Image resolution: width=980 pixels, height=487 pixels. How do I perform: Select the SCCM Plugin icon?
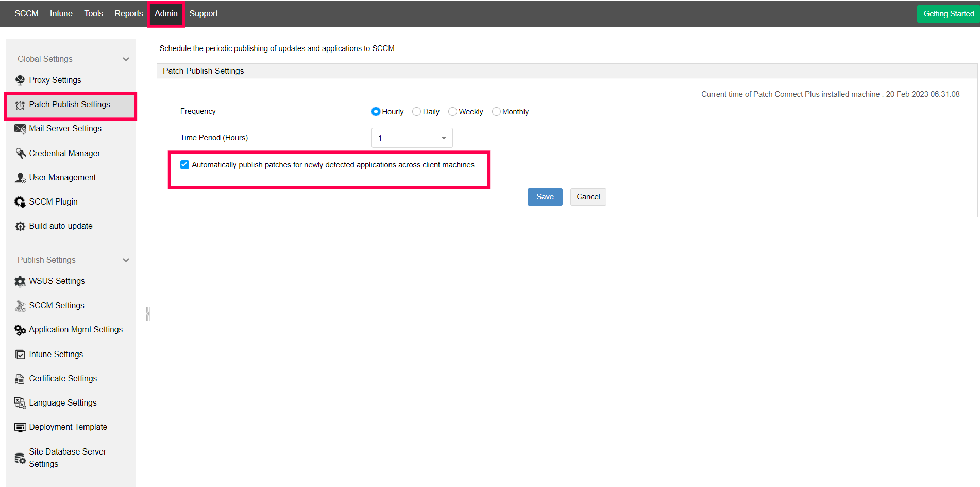pyautogui.click(x=20, y=201)
